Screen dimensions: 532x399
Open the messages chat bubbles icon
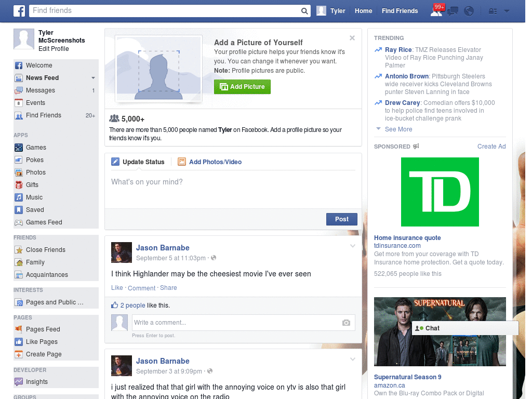[x=453, y=11]
